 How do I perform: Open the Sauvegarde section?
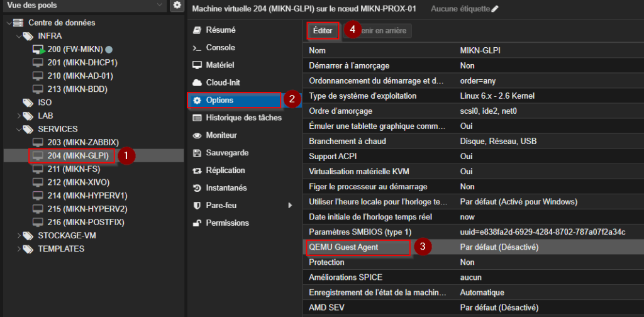coord(245,153)
